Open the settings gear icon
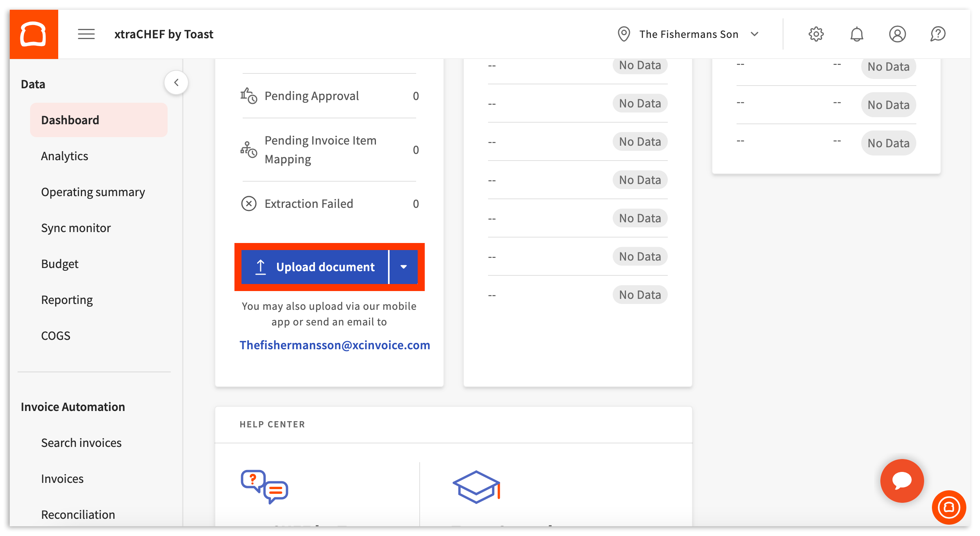 click(816, 34)
